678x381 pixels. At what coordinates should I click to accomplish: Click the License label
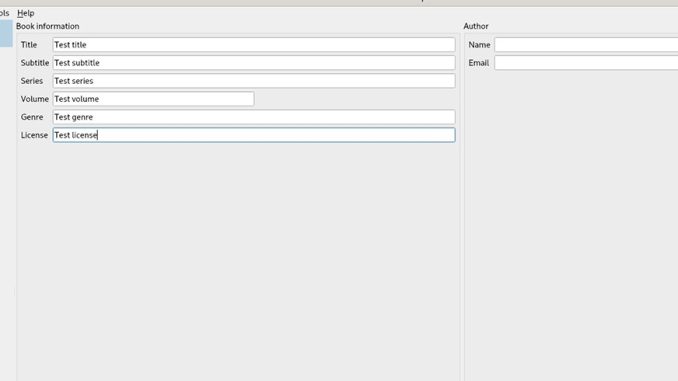click(34, 135)
